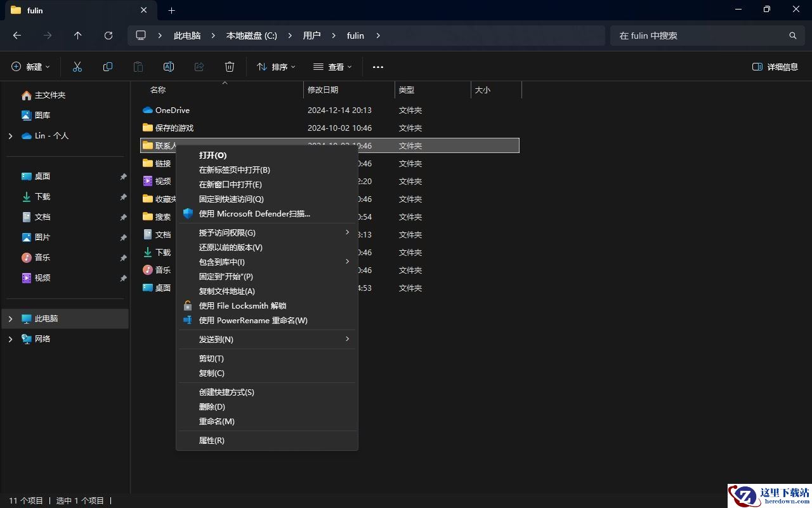Click the pin icon beside sidebar 视频

[x=123, y=278]
